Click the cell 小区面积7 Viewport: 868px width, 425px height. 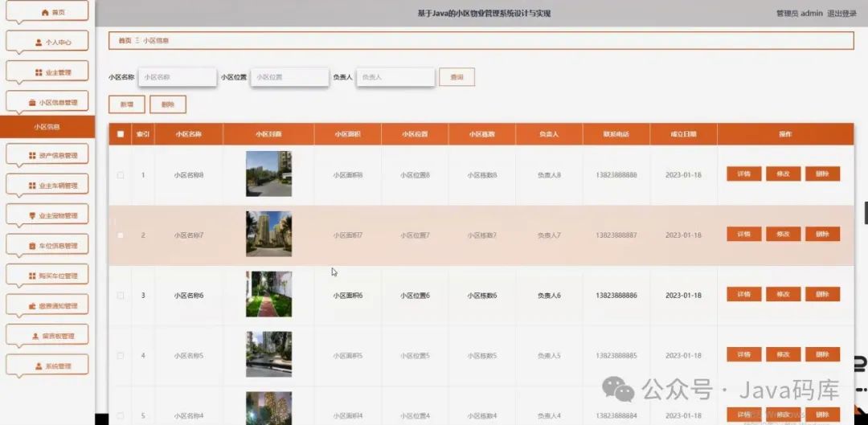[x=348, y=235]
